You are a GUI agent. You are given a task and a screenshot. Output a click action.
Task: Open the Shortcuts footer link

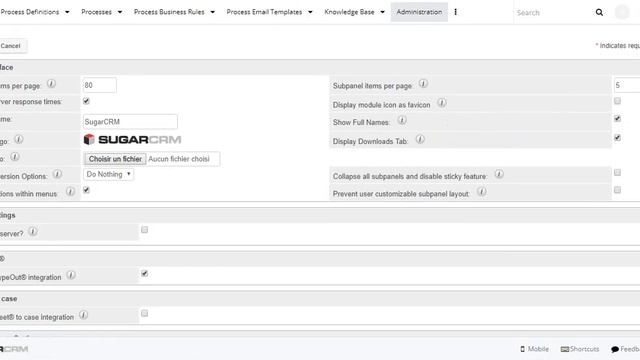pos(580,349)
